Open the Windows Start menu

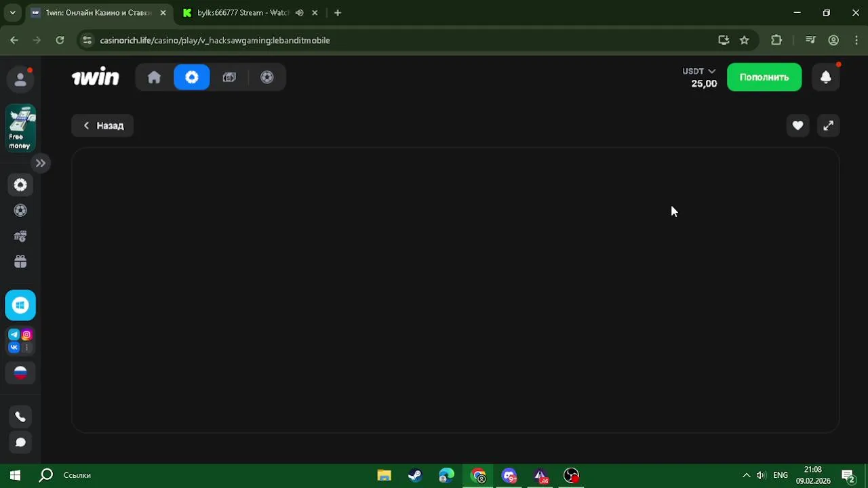pyautogui.click(x=15, y=475)
